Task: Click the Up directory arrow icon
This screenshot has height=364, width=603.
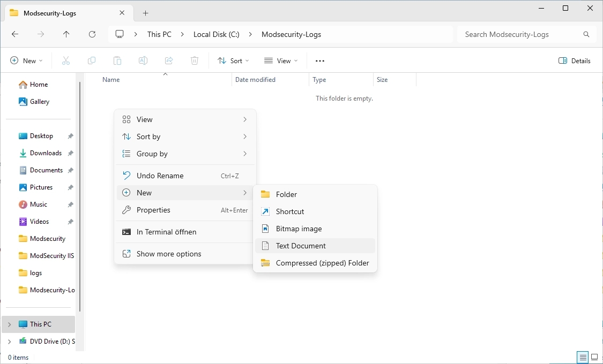Action: click(x=66, y=34)
